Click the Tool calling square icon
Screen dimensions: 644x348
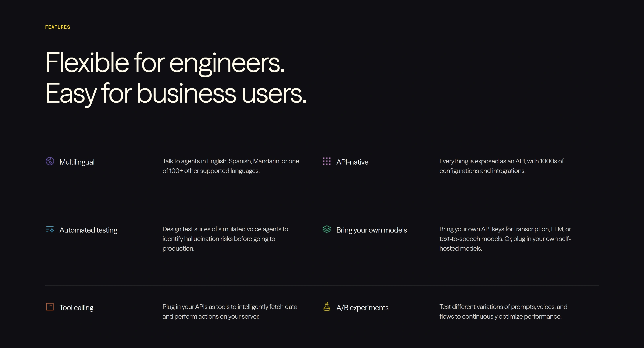(x=50, y=307)
